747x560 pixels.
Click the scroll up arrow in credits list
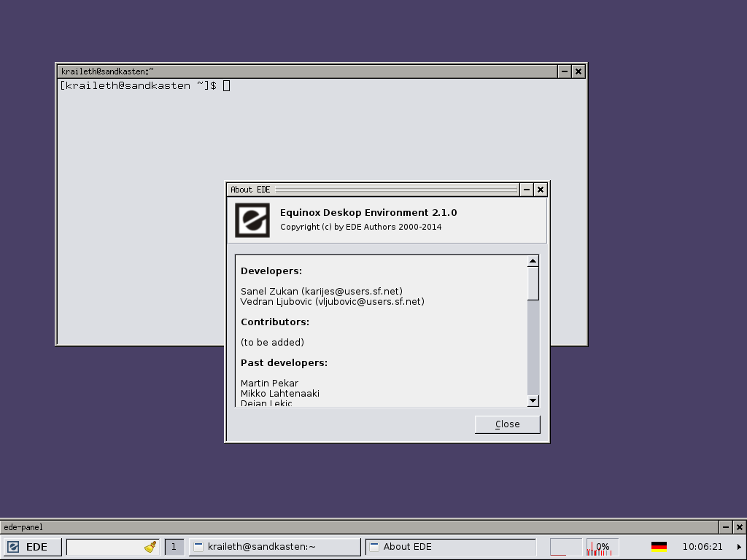coord(533,261)
